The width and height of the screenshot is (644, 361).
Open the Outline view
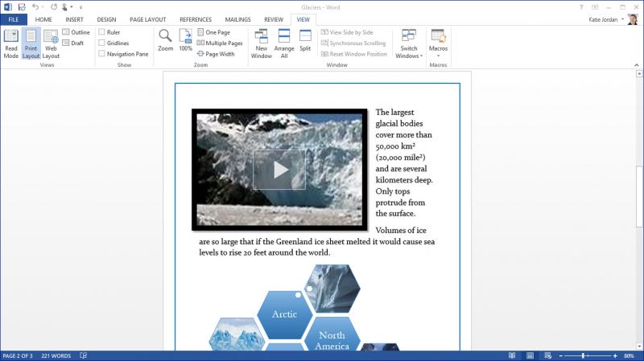[76, 32]
